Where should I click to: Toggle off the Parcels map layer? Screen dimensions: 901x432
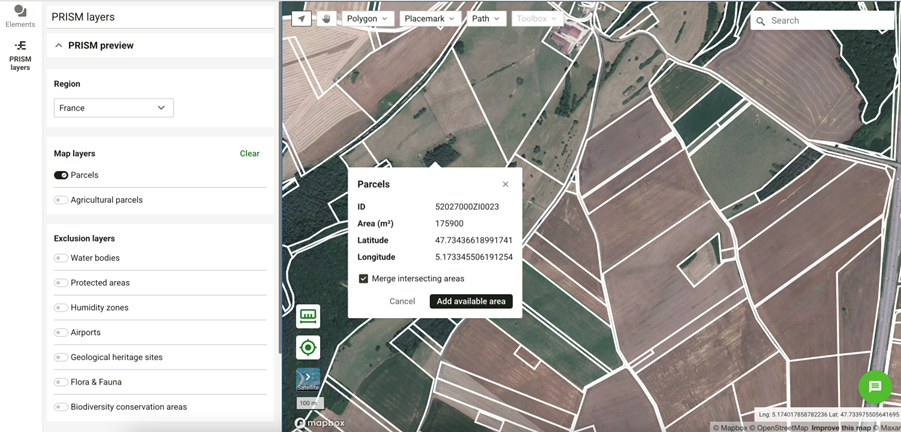pyautogui.click(x=61, y=175)
